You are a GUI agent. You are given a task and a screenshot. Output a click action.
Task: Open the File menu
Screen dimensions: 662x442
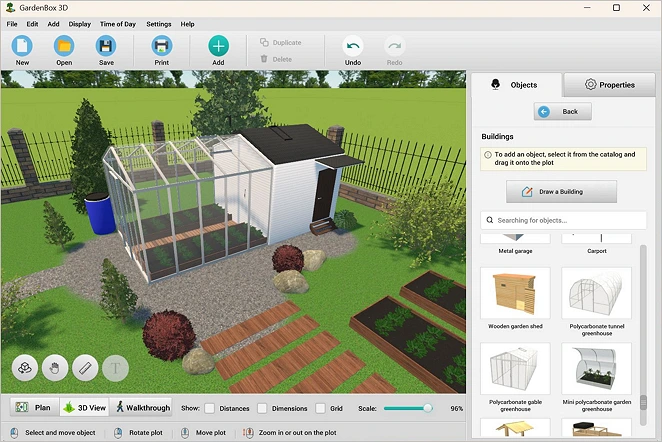click(12, 24)
